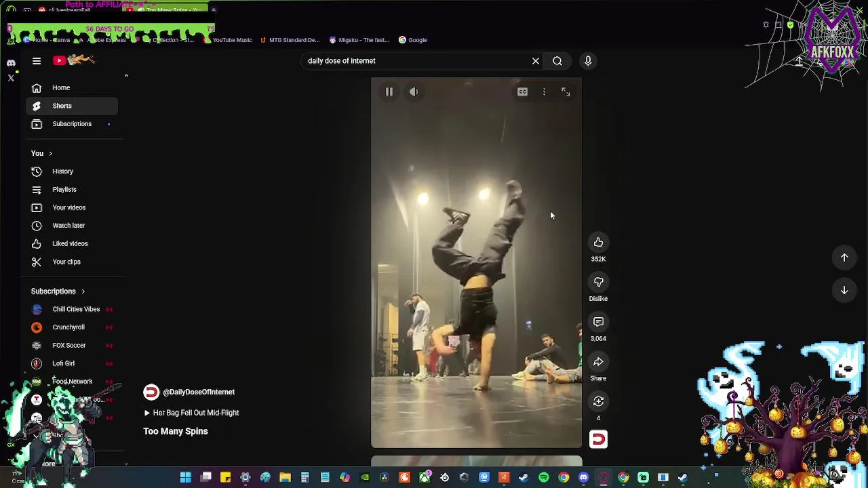This screenshot has height=488, width=868.
Task: Open History in the sidebar
Action: pos(72,171)
